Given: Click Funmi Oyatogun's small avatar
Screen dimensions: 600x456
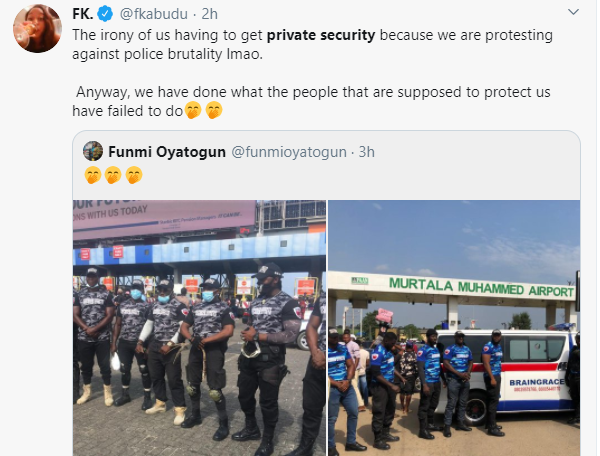Looking at the screenshot, I should (93, 151).
